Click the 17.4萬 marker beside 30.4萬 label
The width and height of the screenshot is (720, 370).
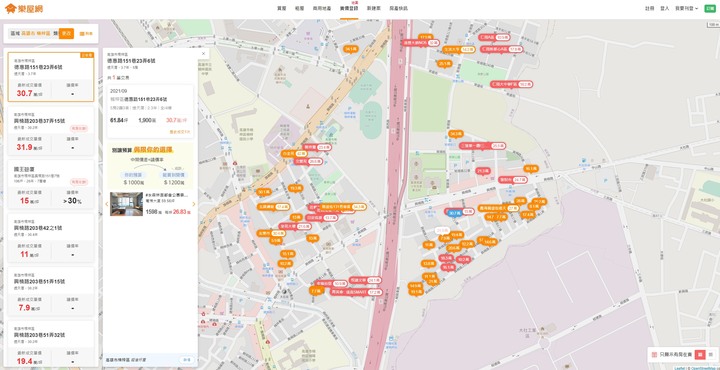coord(272,207)
